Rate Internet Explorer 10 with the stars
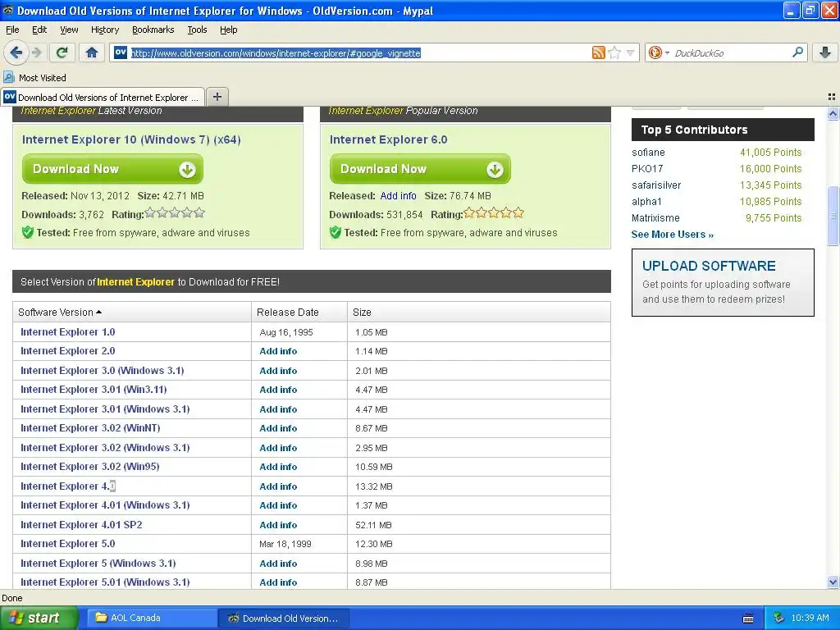This screenshot has height=630, width=840. click(x=175, y=213)
